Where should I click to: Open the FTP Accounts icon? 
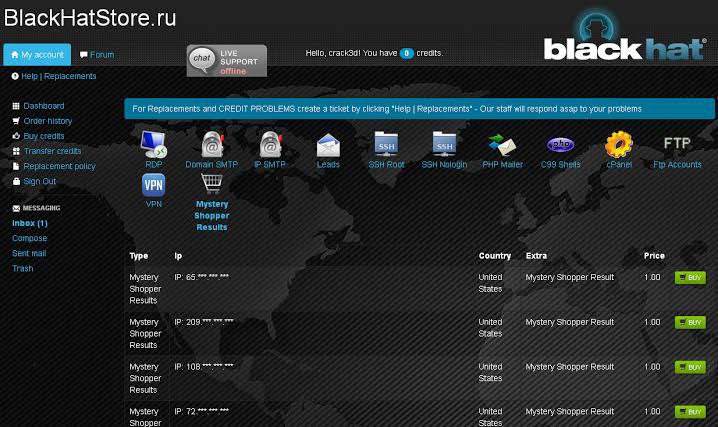[x=677, y=143]
